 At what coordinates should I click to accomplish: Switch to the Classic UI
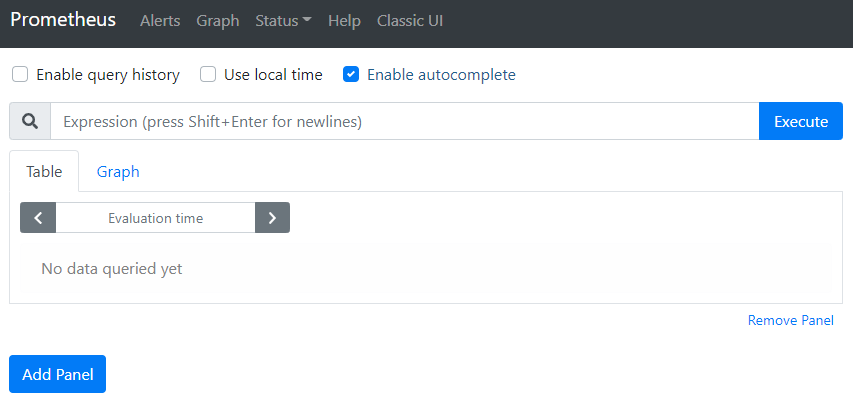pyautogui.click(x=410, y=21)
